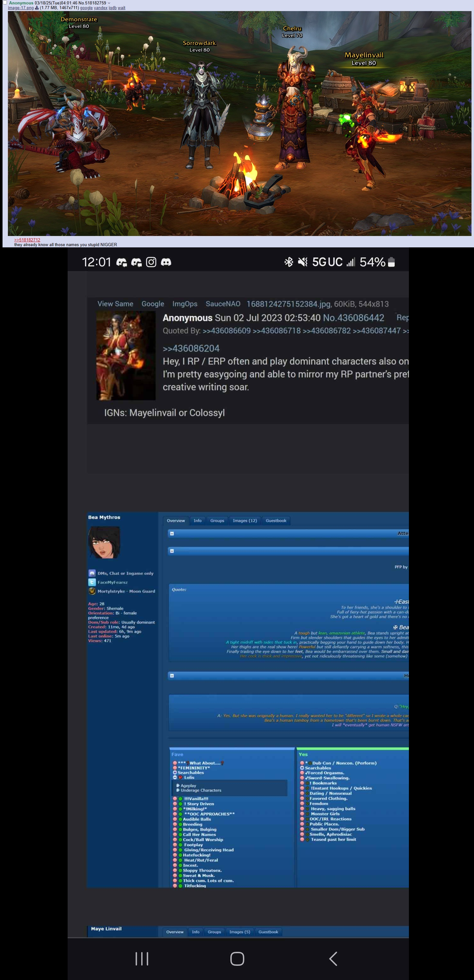Tap the Instagram icon in phone status bar
This screenshot has width=474, height=980.
click(151, 262)
